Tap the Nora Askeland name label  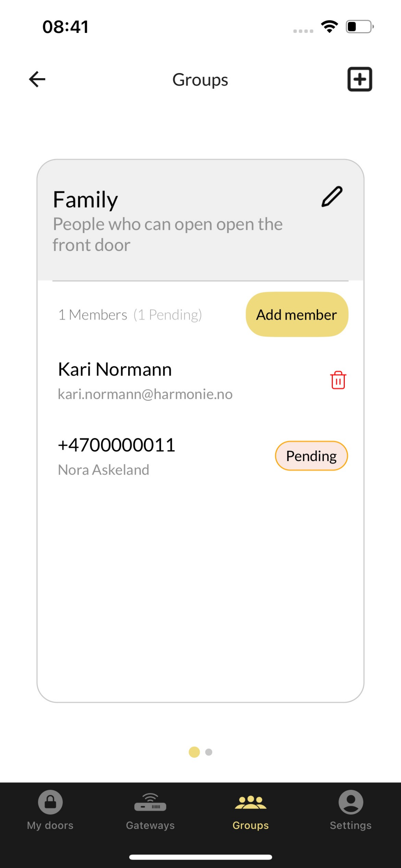coord(103,470)
